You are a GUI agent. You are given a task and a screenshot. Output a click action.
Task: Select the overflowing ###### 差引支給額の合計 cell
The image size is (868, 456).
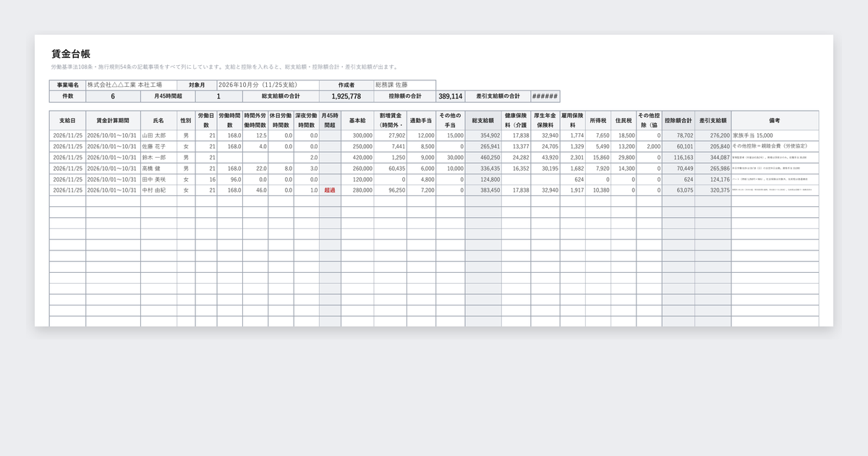click(545, 96)
